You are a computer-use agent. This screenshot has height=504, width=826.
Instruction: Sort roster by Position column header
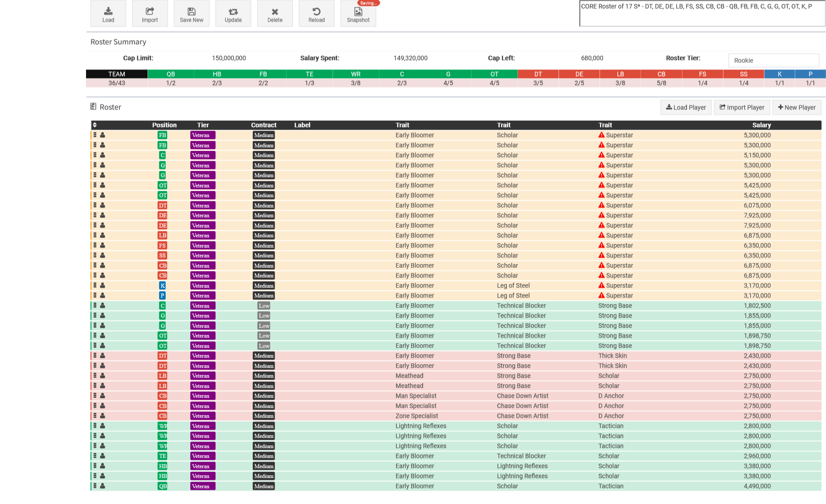click(x=164, y=125)
